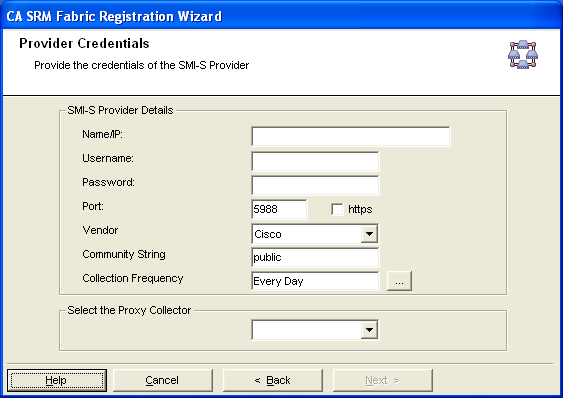Click the Username: label

pyautogui.click(x=108, y=158)
